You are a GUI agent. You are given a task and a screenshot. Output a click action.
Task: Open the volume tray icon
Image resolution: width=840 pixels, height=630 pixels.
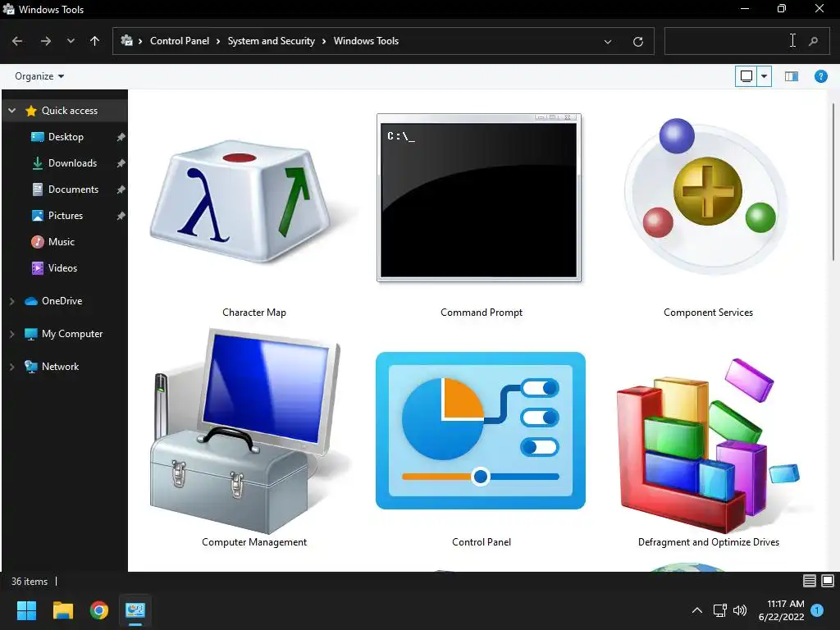pos(740,610)
